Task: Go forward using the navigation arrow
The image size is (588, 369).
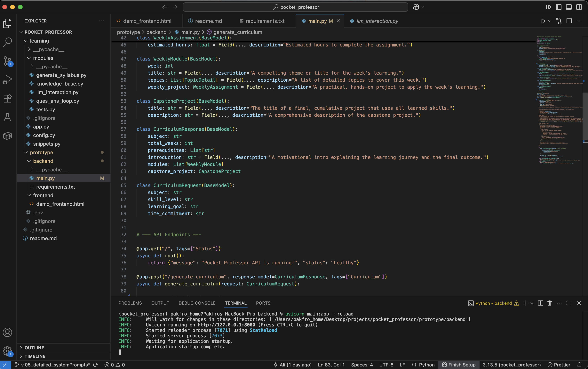Action: point(175,7)
